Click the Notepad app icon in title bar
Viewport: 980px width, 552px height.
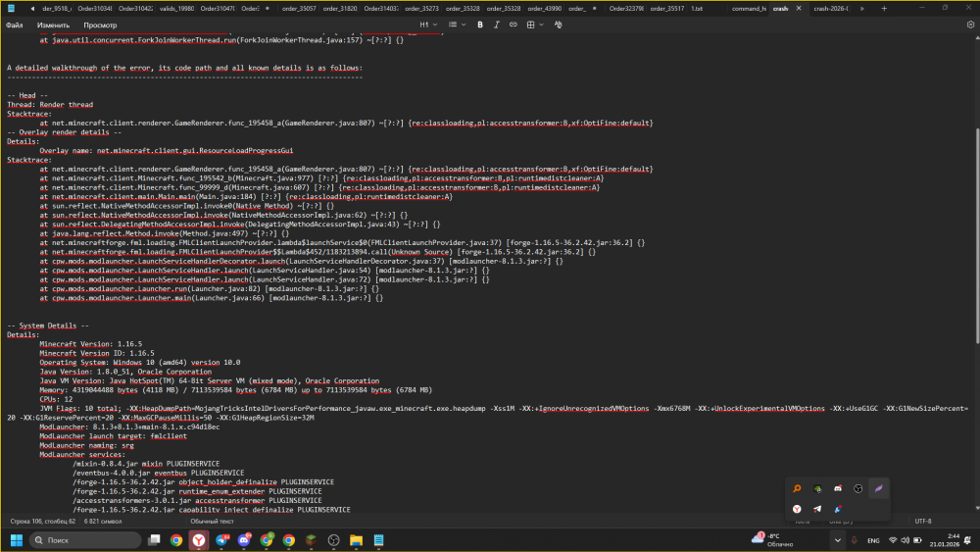(11, 9)
